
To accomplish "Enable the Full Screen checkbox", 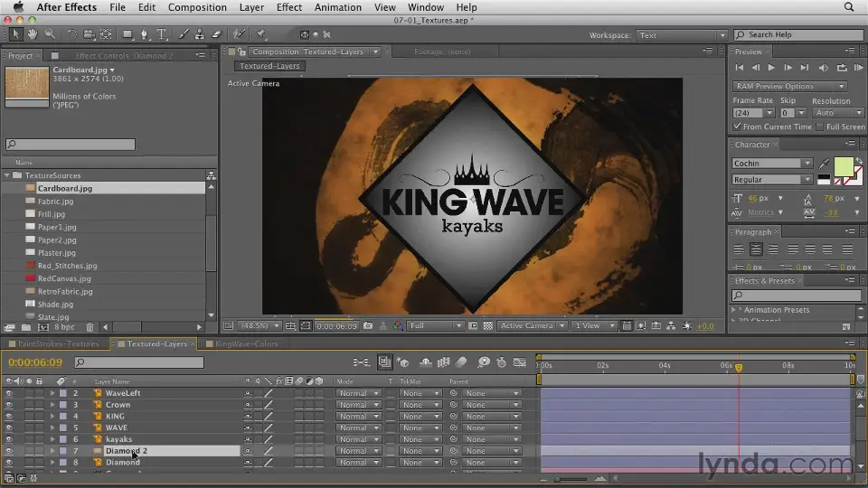I will 819,127.
